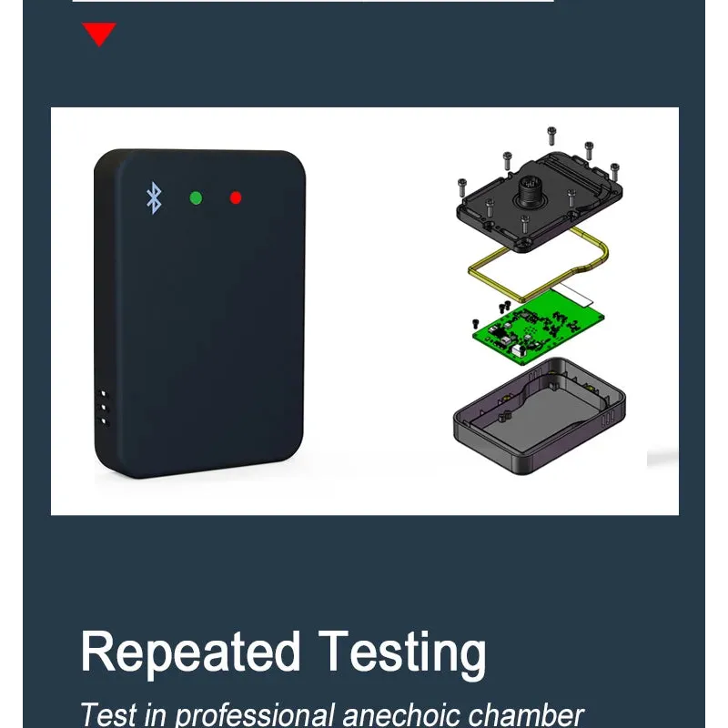Click the rightmost screw above top cover
The image size is (728, 728).
[x=615, y=171]
